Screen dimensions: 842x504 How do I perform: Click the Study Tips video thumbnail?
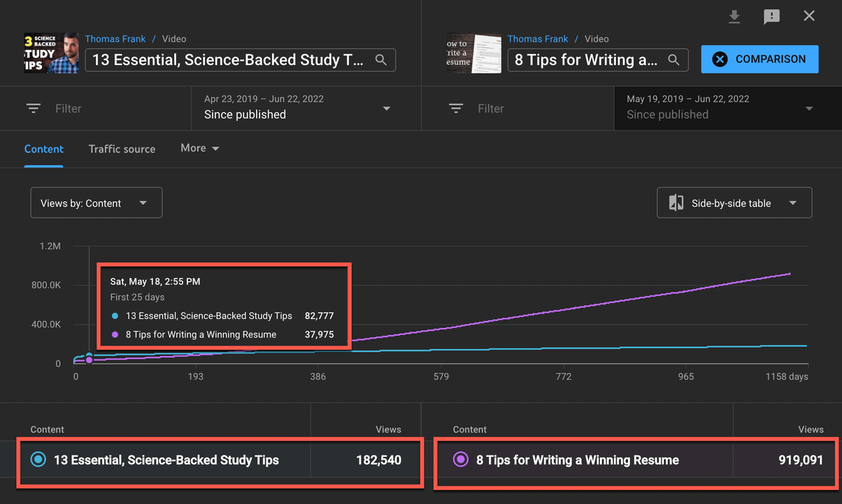pos(51,53)
